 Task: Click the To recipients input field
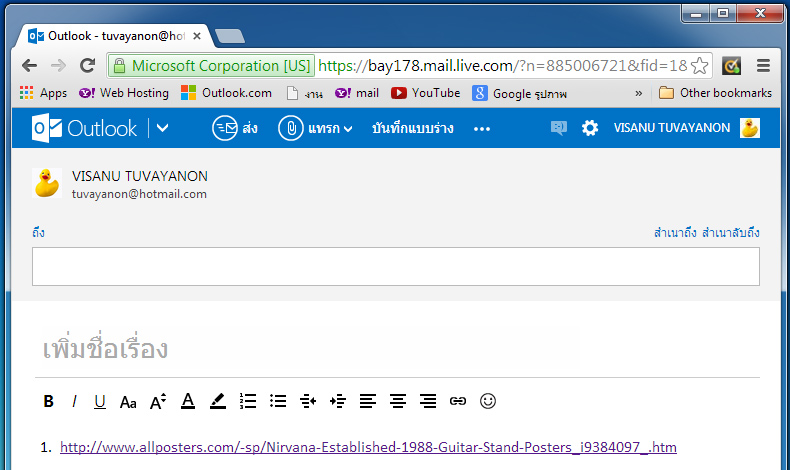pos(395,266)
